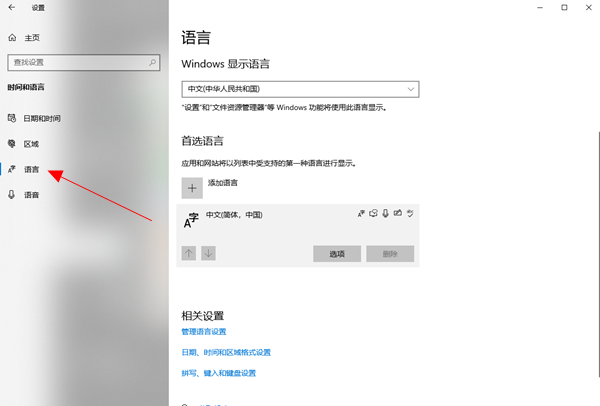Go back with the back arrow
The height and width of the screenshot is (406, 600).
pyautogui.click(x=12, y=7)
